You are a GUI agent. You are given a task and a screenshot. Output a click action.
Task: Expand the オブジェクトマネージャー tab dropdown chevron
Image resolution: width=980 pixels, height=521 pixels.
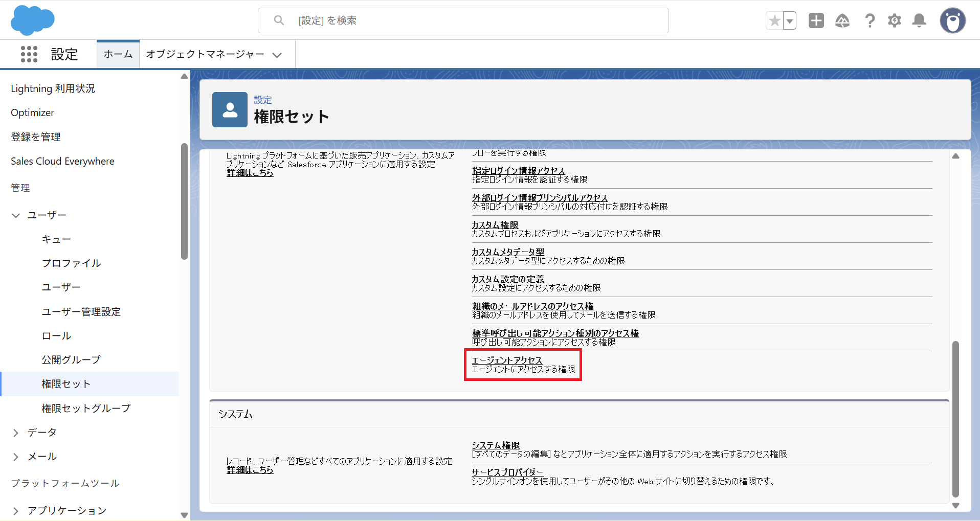tap(277, 55)
